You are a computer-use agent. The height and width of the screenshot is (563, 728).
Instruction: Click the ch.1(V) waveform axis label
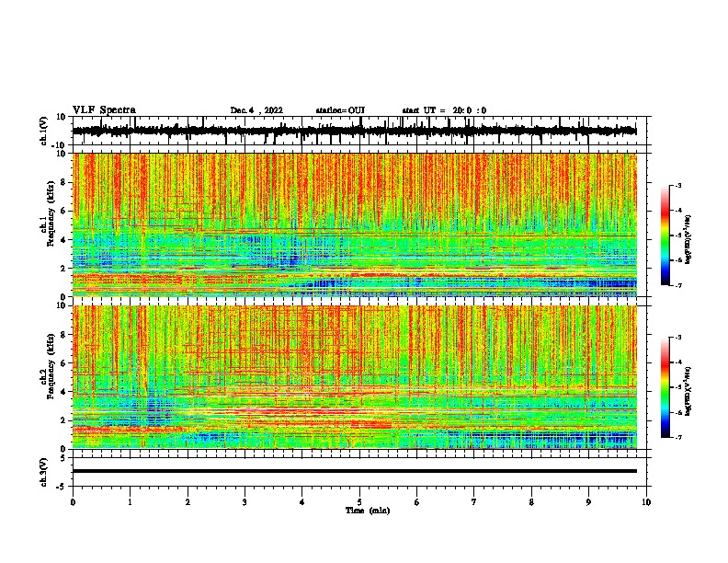(44, 131)
